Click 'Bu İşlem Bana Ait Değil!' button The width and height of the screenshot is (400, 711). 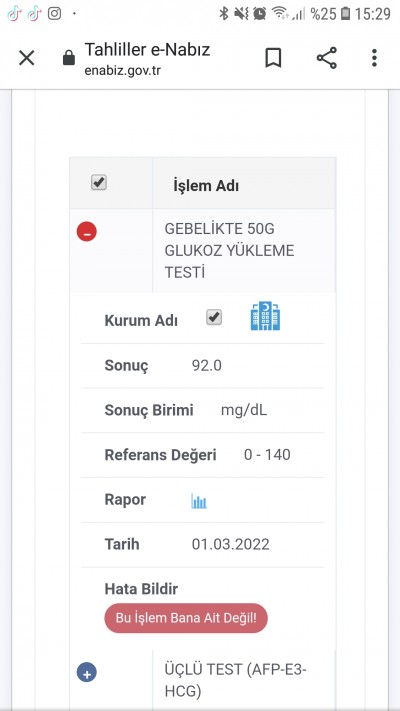(186, 618)
